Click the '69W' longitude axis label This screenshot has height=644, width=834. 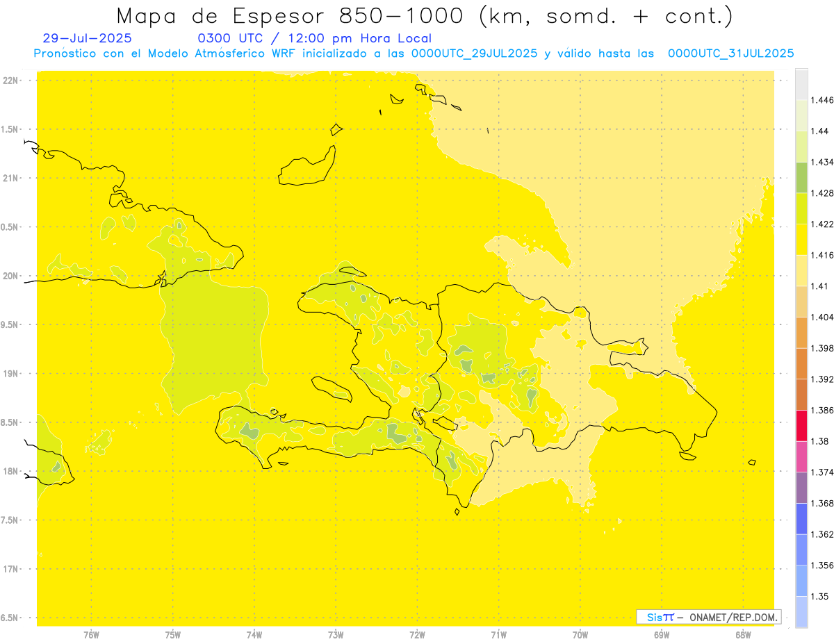662,634
